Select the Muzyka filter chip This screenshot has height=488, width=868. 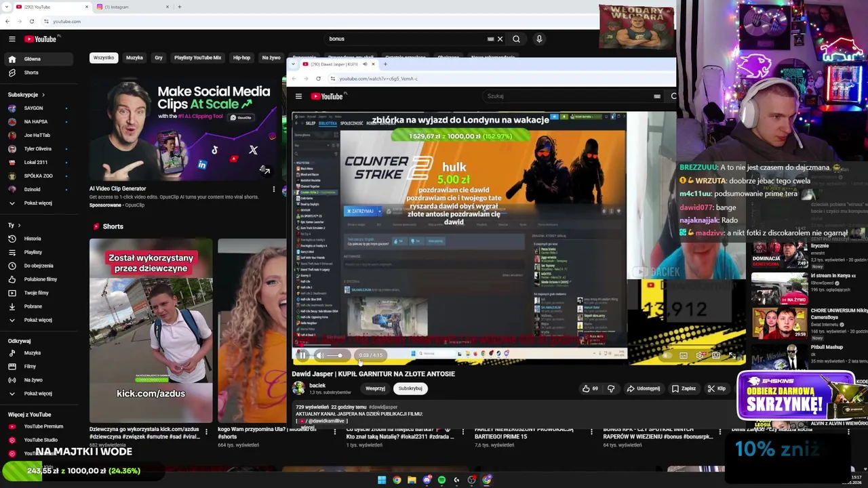[x=134, y=58]
